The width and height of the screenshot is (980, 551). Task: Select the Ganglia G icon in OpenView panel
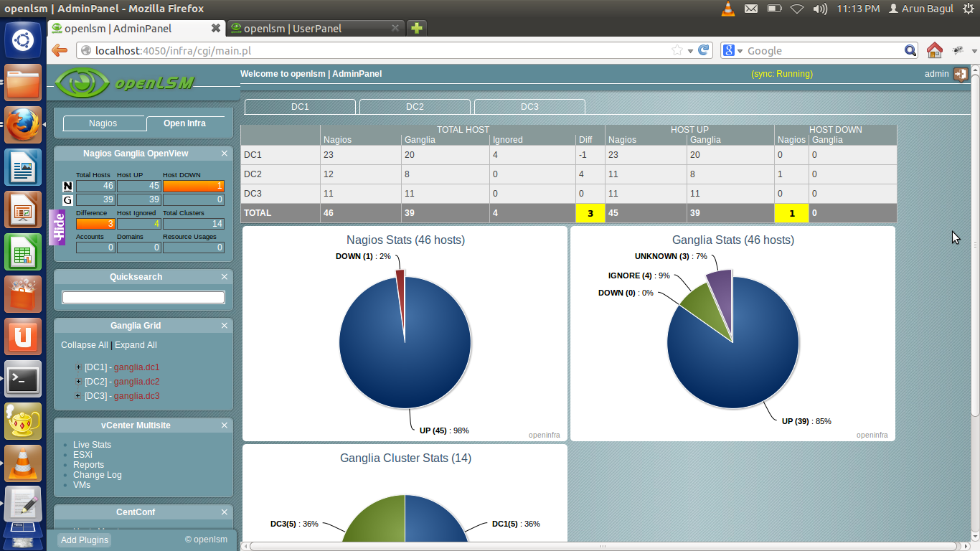click(67, 199)
